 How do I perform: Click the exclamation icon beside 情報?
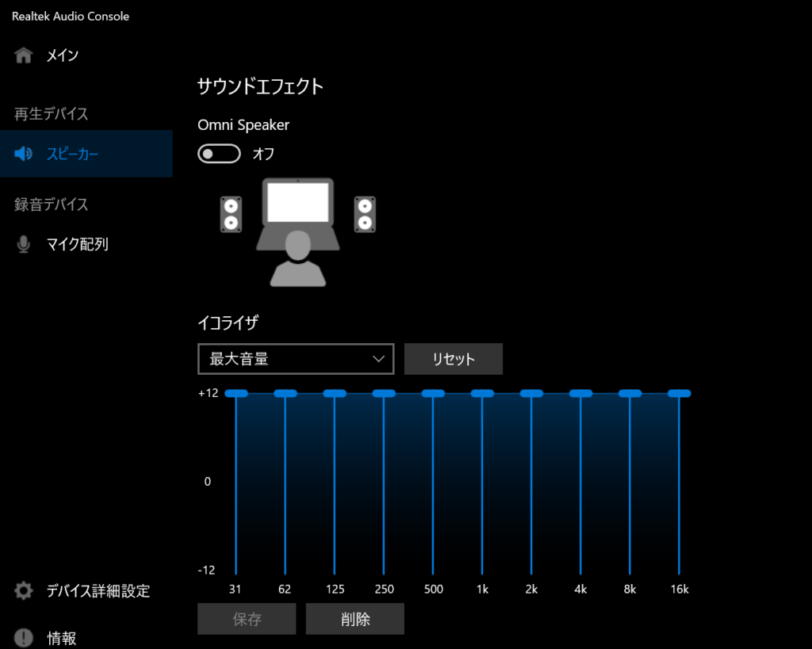click(x=23, y=638)
